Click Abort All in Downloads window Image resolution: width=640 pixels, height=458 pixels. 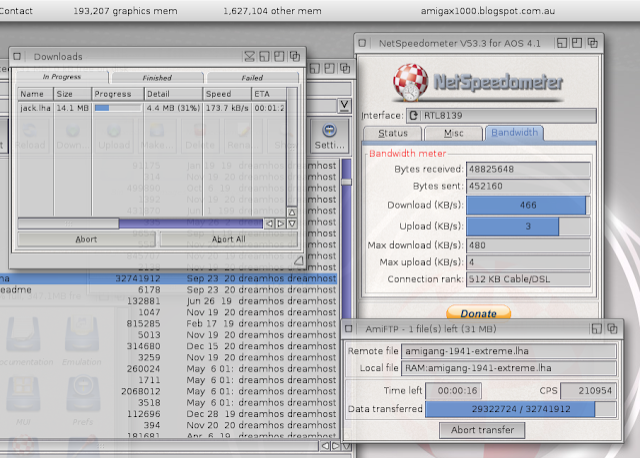(229, 240)
